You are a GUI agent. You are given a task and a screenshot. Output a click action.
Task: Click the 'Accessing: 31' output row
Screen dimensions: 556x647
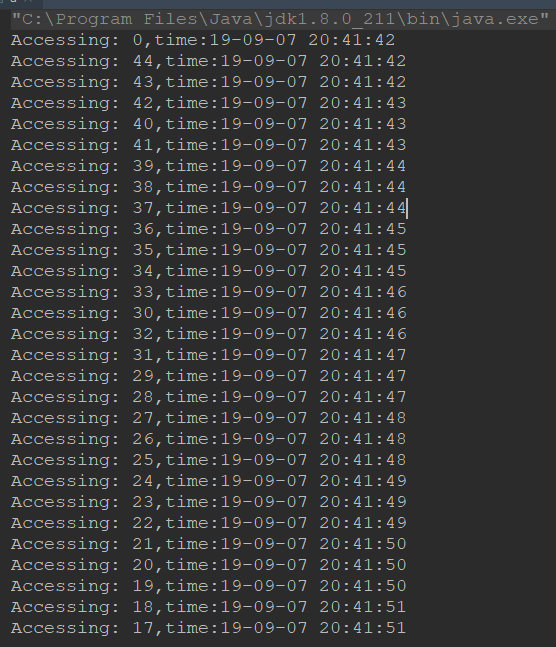[x=208, y=355]
